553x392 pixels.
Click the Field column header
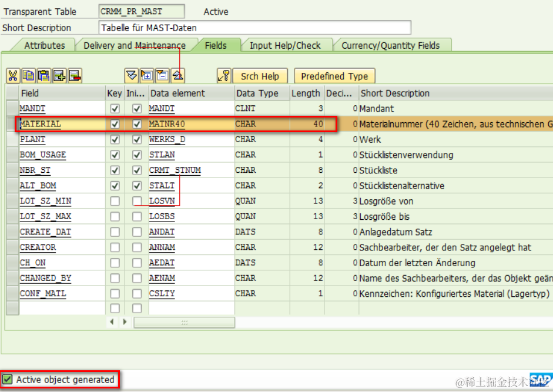[x=62, y=93]
